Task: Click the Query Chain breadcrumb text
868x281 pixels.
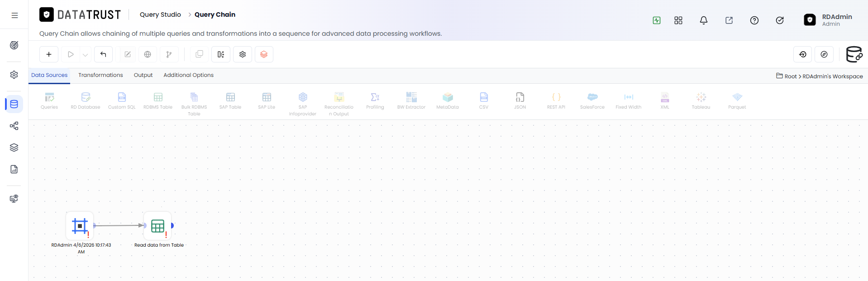Action: 215,14
